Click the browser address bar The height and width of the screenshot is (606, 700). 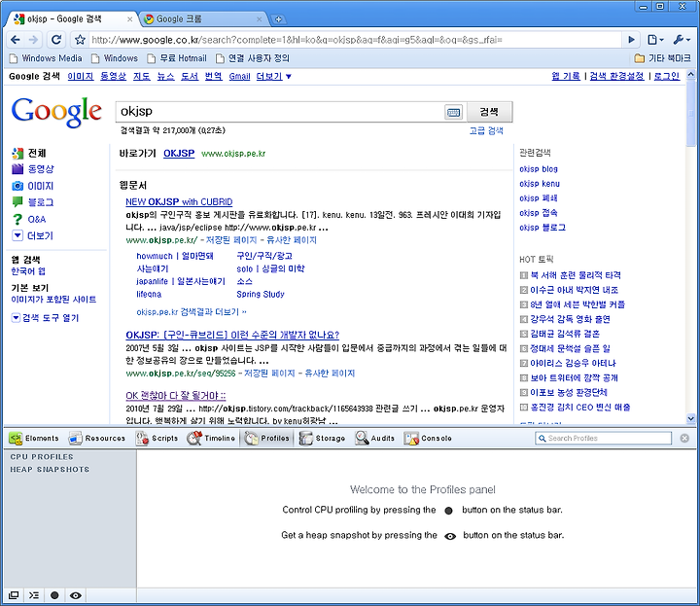[355, 40]
